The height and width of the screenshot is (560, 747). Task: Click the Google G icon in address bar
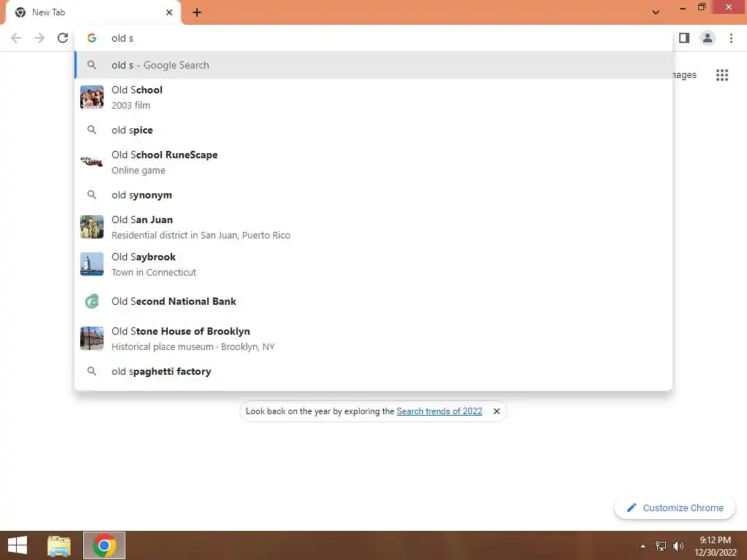(91, 38)
